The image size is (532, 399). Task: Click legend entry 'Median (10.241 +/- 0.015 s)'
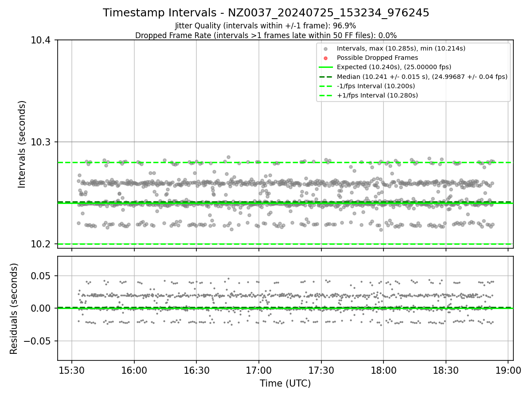[422, 76]
